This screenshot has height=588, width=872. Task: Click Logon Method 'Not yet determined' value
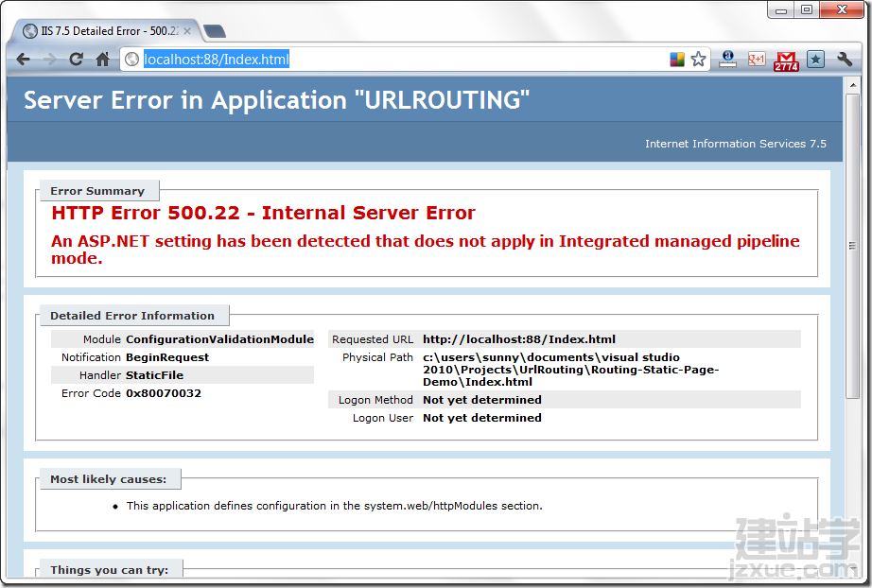[482, 400]
